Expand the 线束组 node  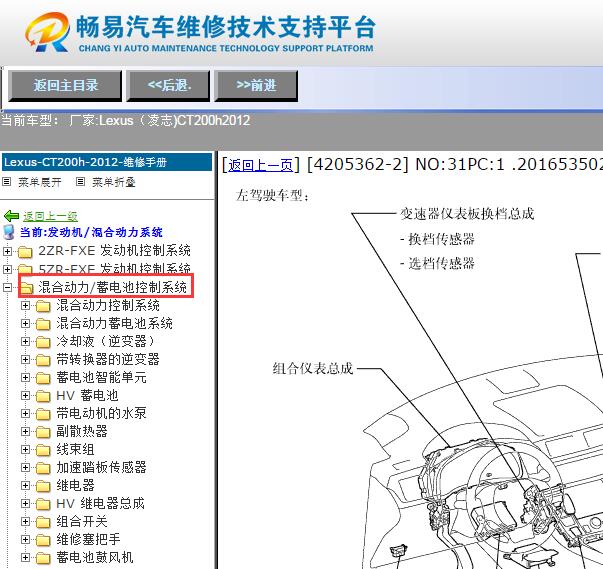(25, 449)
